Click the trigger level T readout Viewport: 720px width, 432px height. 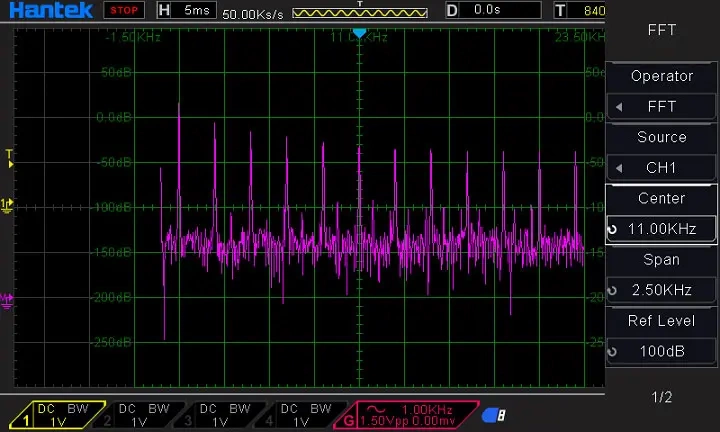(x=581, y=11)
